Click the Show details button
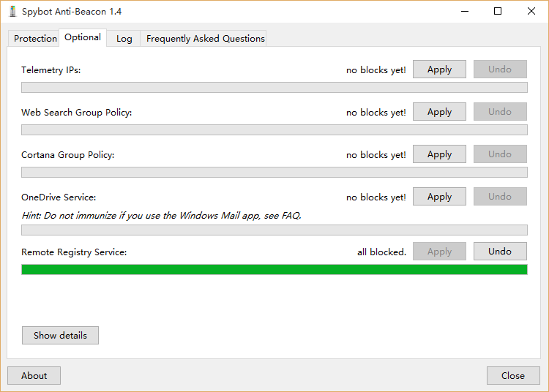The width and height of the screenshot is (549, 392). (x=60, y=336)
